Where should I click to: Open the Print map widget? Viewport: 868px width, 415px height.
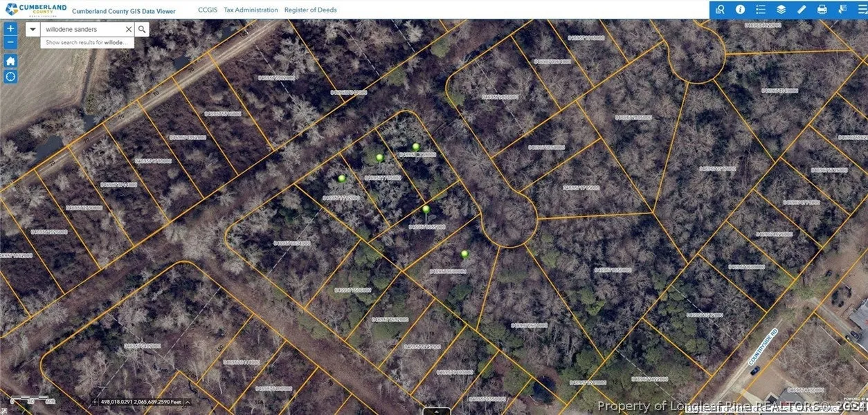tap(822, 10)
